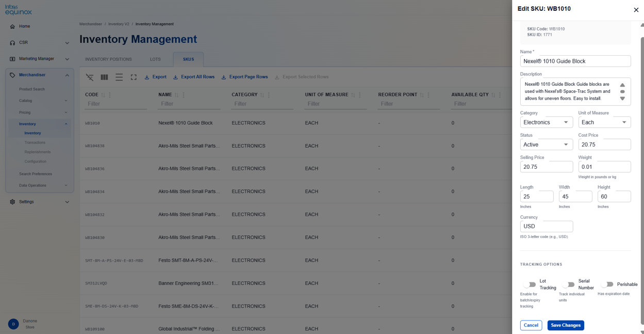Expand the Settings sidebar menu
The width and height of the screenshot is (644, 334).
click(67, 202)
